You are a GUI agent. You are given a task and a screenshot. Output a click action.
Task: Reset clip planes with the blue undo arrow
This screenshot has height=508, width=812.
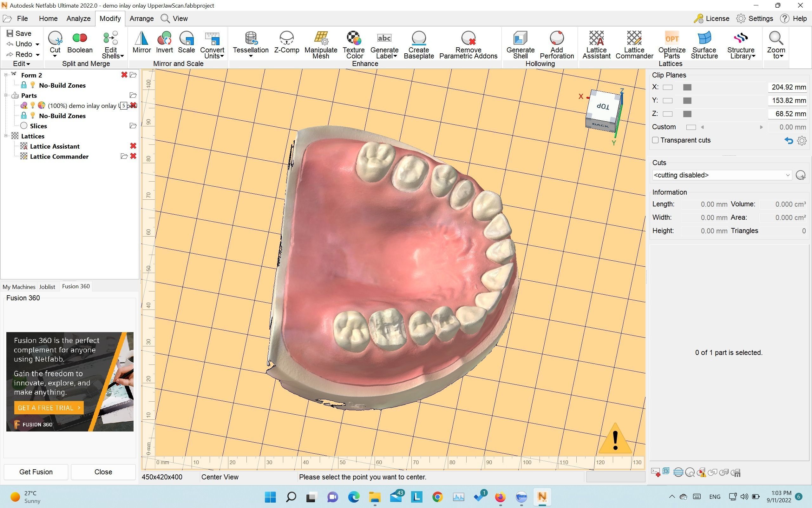coord(789,140)
